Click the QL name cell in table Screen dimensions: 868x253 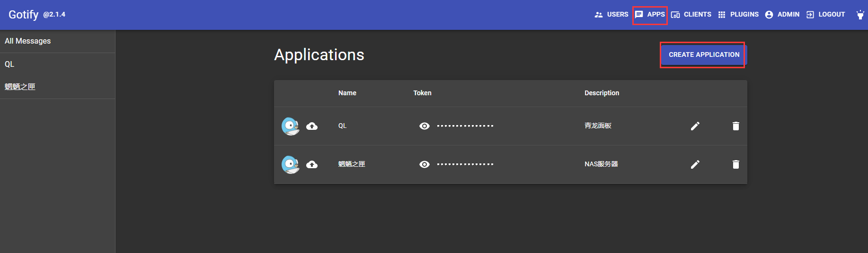342,126
